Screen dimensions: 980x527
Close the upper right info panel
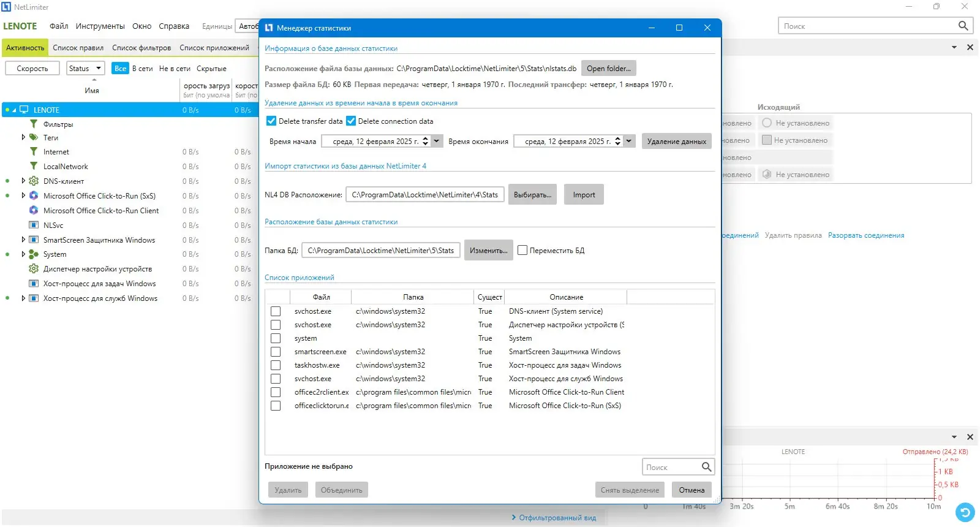[x=970, y=47]
